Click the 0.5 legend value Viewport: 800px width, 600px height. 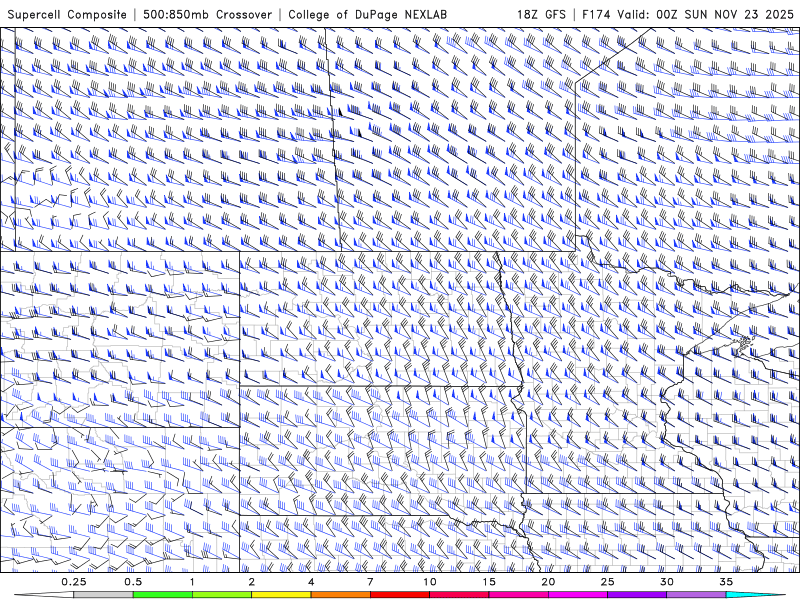tap(133, 582)
